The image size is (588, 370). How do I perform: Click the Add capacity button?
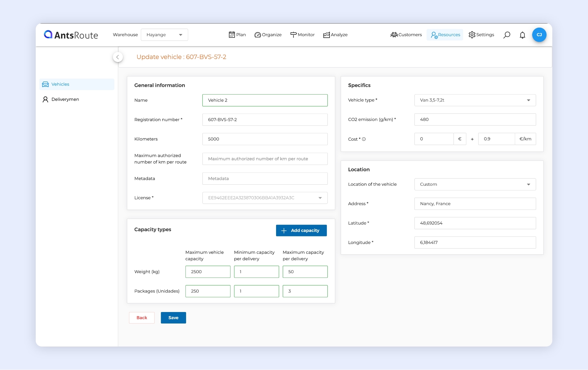point(301,230)
